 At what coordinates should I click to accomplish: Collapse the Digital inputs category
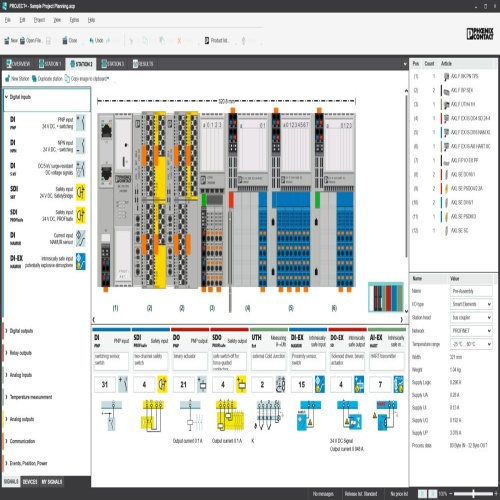tap(6, 97)
